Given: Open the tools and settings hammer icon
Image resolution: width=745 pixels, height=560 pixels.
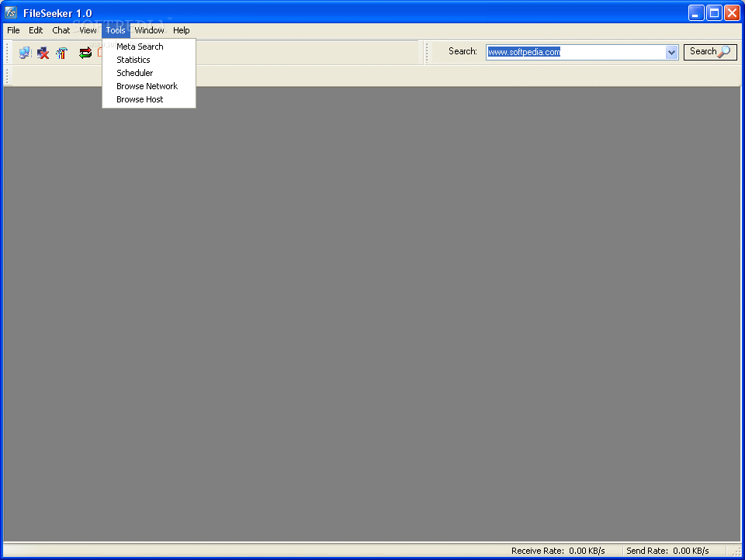Looking at the screenshot, I should (62, 53).
